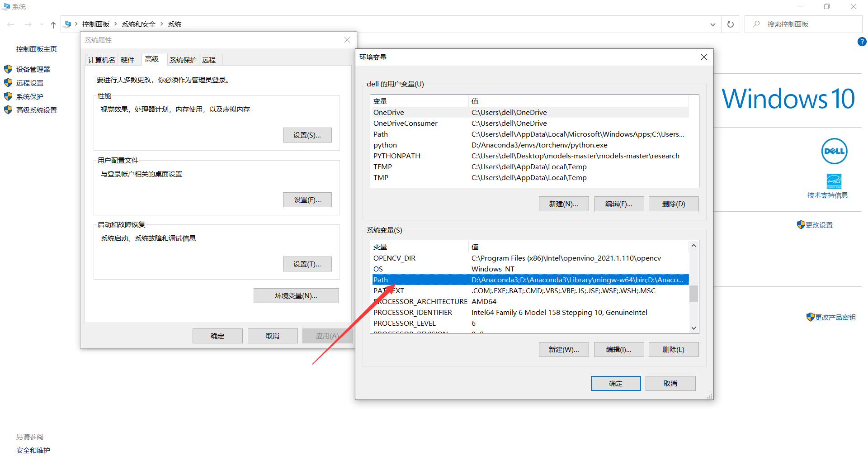
Task: Select python user variable row
Action: coord(530,145)
